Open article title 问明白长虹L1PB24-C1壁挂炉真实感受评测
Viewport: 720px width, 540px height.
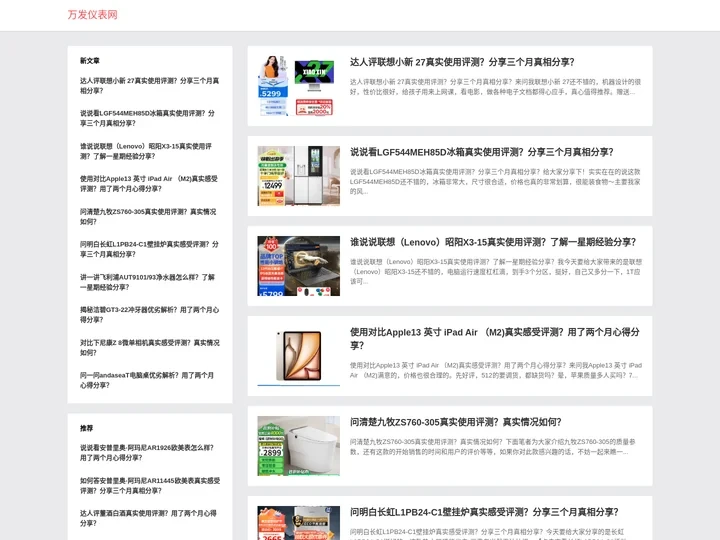[x=484, y=512]
